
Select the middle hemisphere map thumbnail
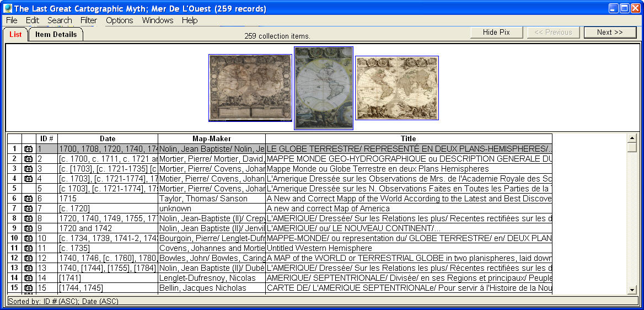pos(324,88)
